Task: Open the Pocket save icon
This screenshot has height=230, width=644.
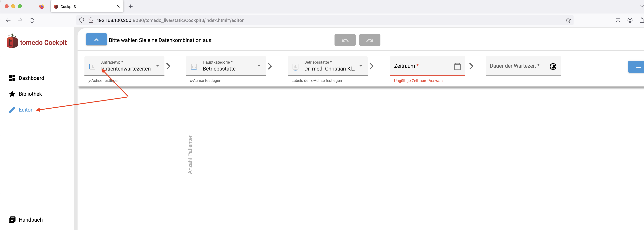Action: (618, 20)
